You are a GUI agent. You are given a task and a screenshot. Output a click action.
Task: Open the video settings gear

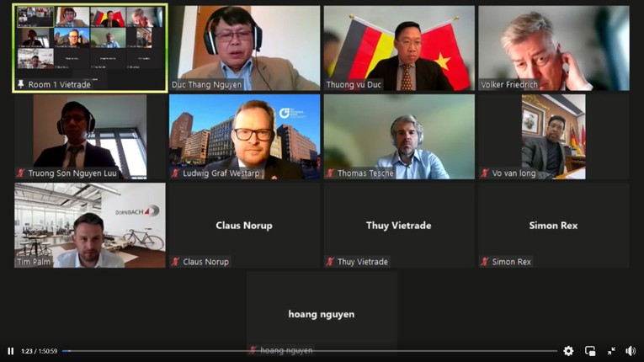568,351
